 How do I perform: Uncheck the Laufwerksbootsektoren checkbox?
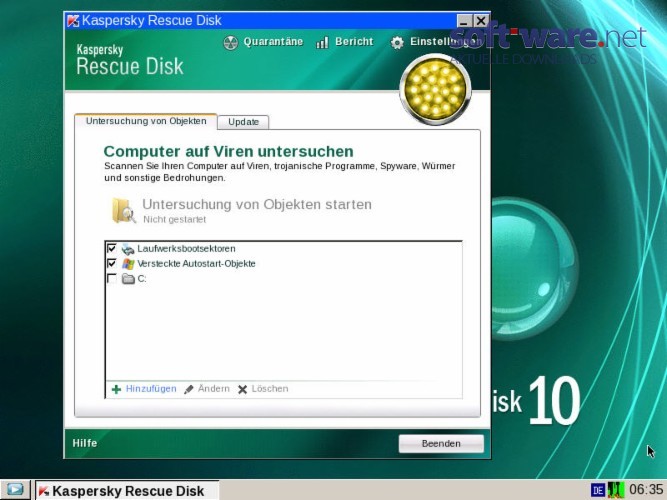(x=112, y=248)
